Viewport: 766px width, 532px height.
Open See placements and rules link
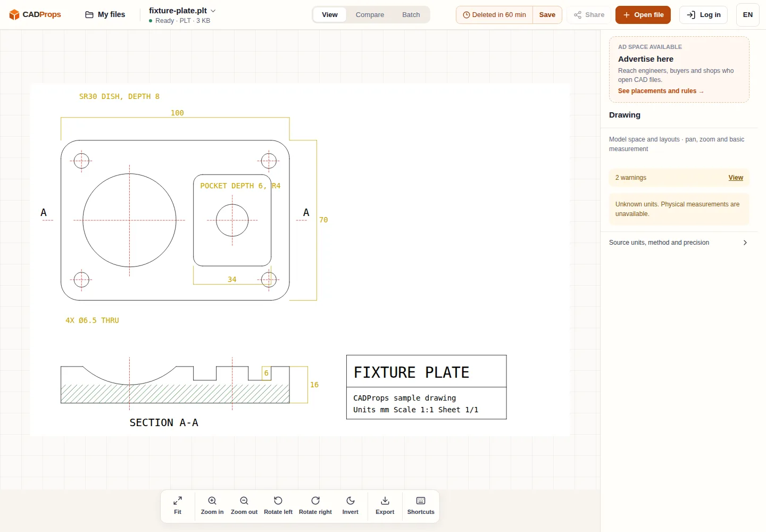(661, 91)
